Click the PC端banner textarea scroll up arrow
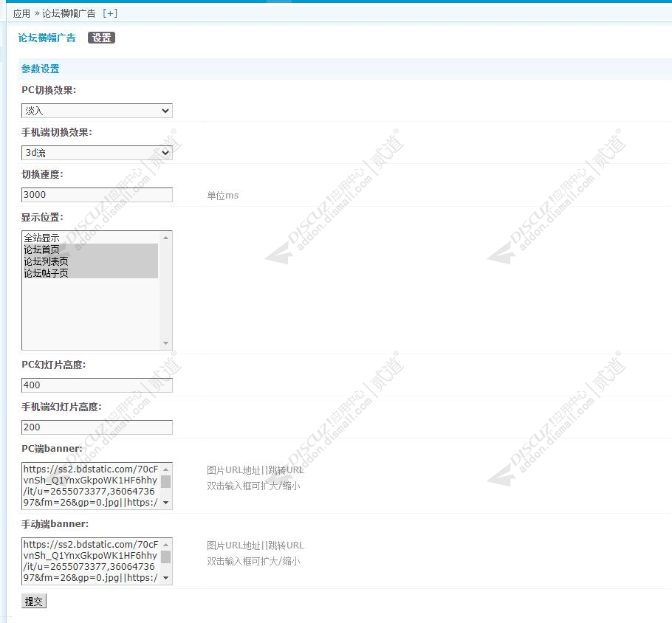 tap(166, 469)
